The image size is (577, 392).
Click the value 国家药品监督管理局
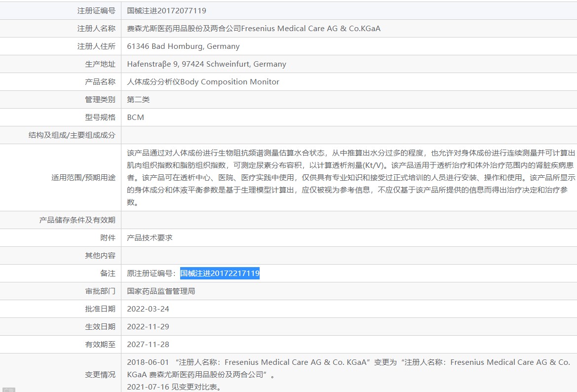[x=161, y=291]
